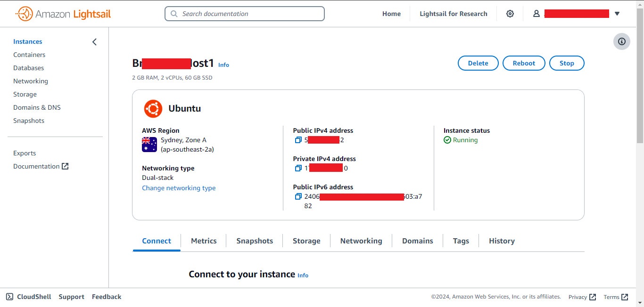
Task: Click the Amazon Lightsail logo
Action: [x=63, y=14]
